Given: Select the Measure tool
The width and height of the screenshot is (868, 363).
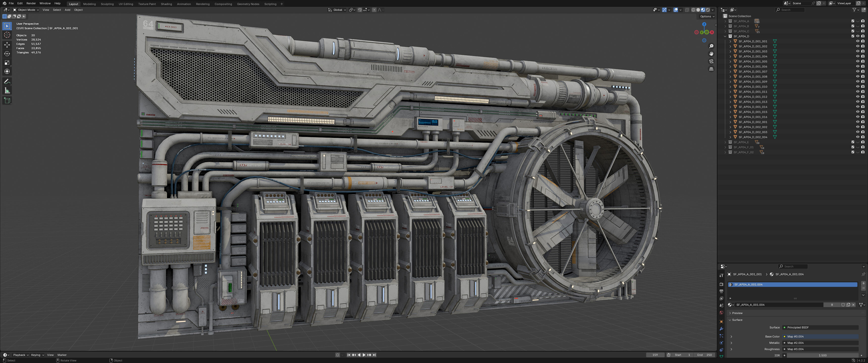Looking at the screenshot, I should point(7,90).
